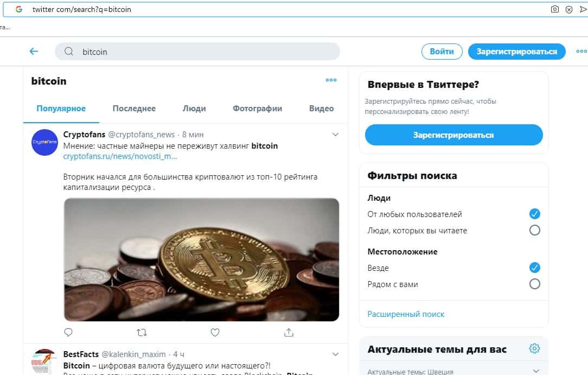Open the "Фотографии" tab
This screenshot has width=588, height=375.
pyautogui.click(x=257, y=109)
